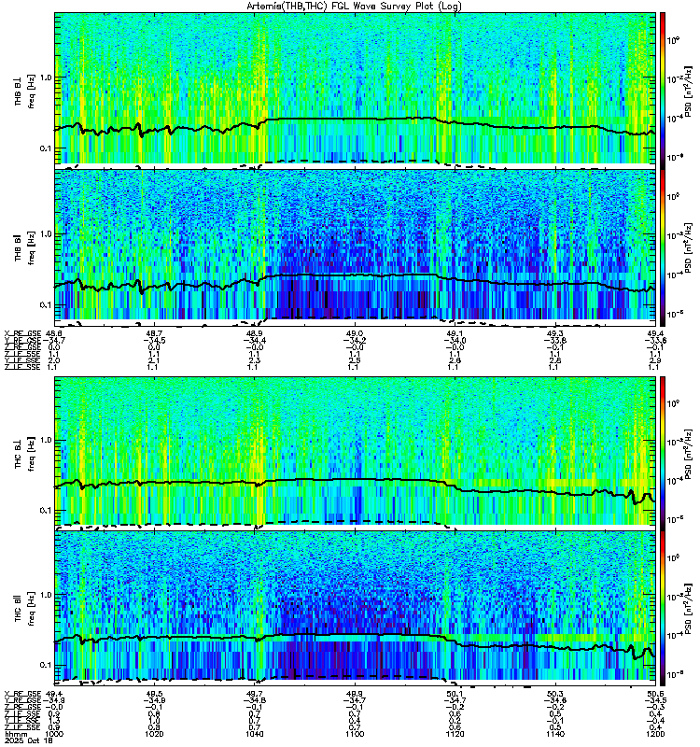Screen dimensions: 700x747
Task: Click the X_RE_GSE row label under the THC panels
Action: 22,694
